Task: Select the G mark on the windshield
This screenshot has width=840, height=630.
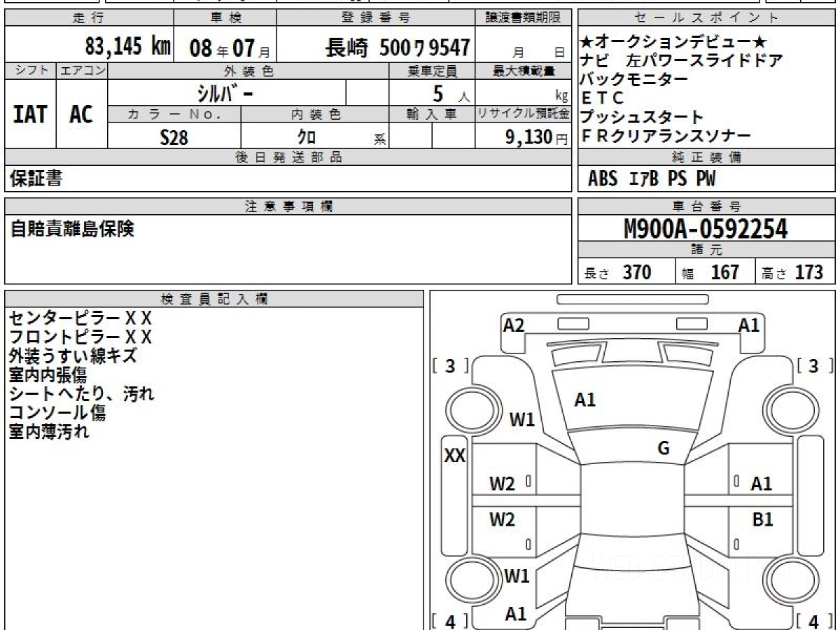Action: 664,448
